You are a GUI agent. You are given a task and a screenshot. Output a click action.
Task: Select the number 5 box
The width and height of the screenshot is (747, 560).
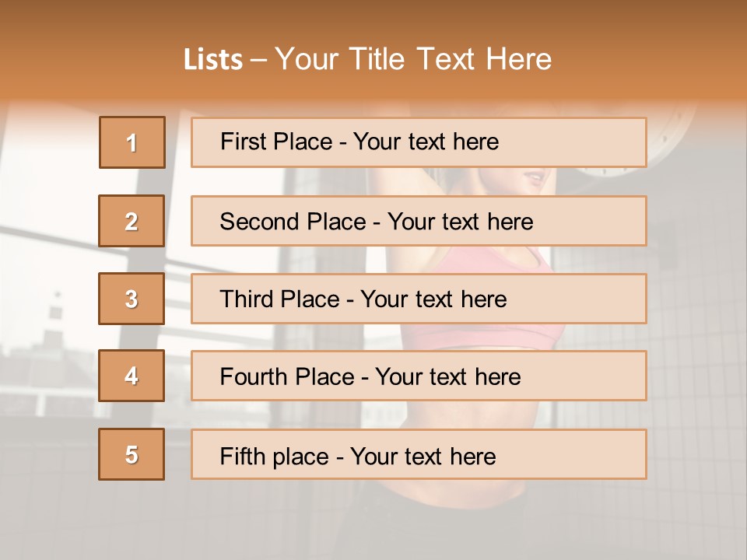[132, 454]
